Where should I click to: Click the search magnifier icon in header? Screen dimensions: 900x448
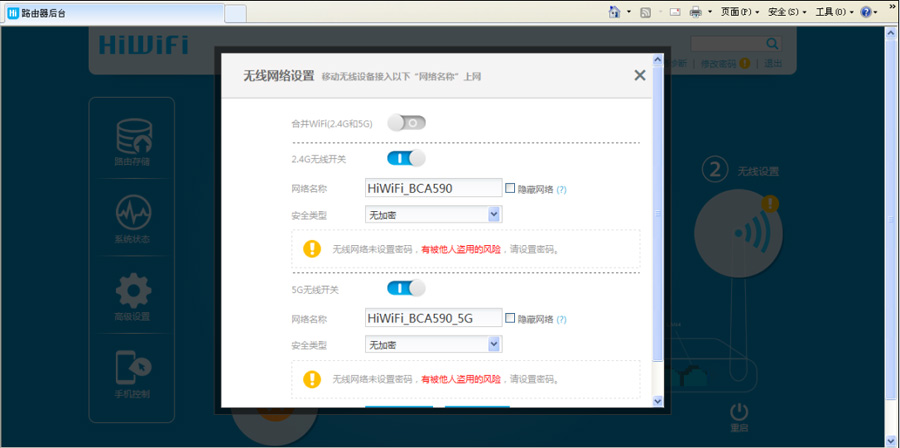point(772,44)
